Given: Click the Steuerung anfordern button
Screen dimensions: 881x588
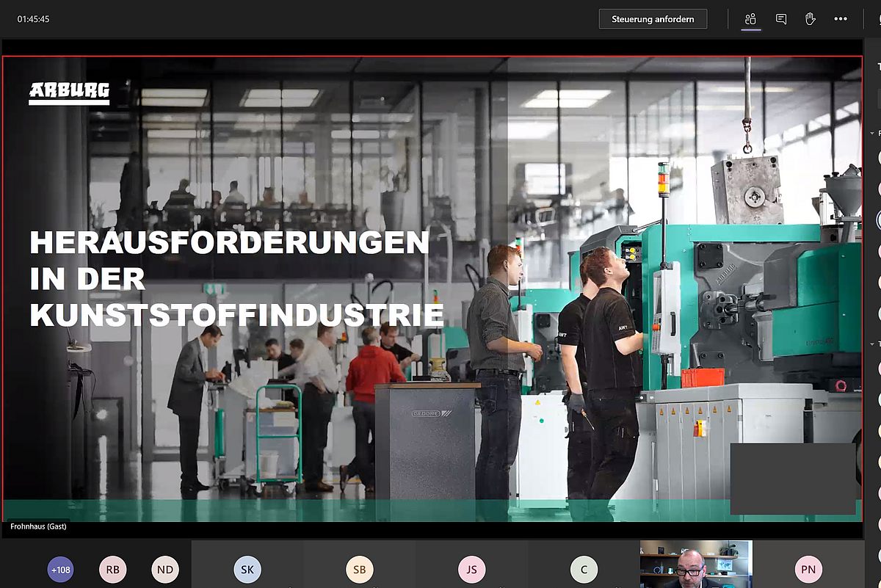Looking at the screenshot, I should click(x=653, y=19).
